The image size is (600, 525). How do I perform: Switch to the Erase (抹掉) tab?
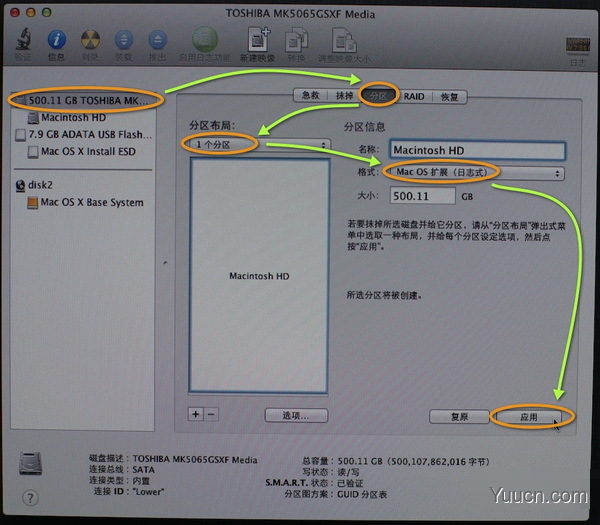(344, 96)
